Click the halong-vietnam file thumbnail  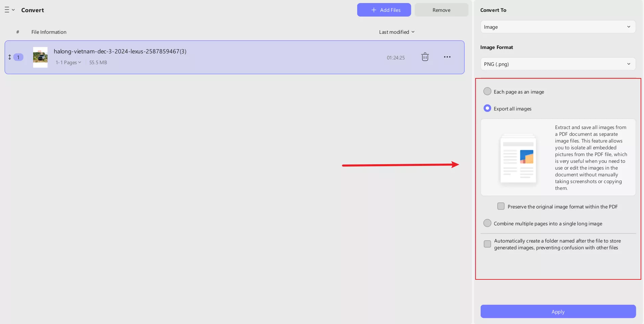(x=40, y=57)
